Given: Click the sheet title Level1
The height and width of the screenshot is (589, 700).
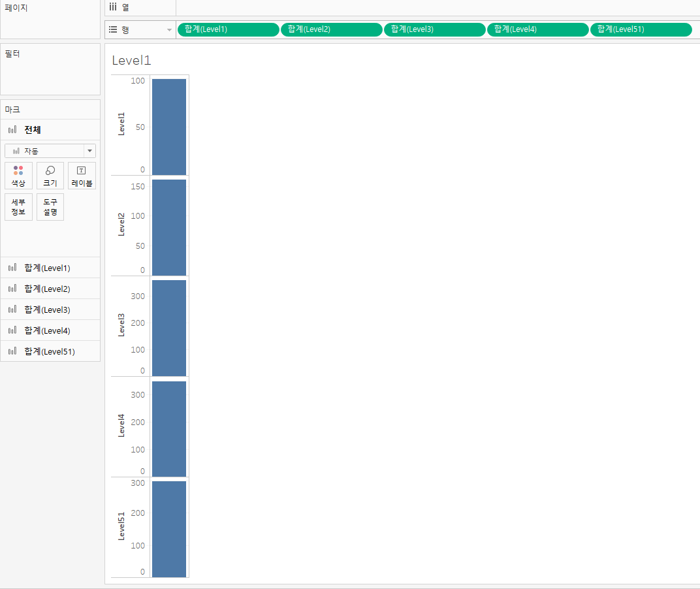Looking at the screenshot, I should tap(131, 60).
